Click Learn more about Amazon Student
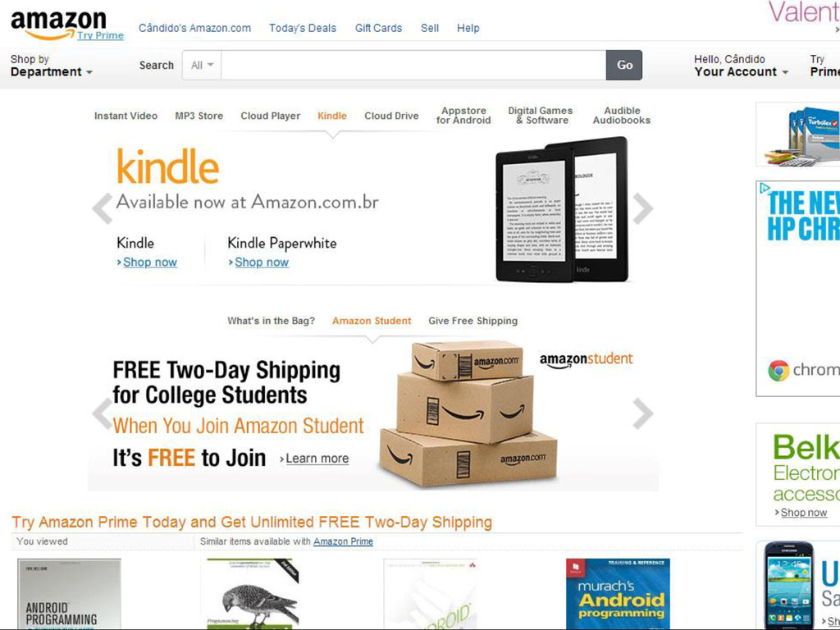This screenshot has height=630, width=840. (x=317, y=459)
